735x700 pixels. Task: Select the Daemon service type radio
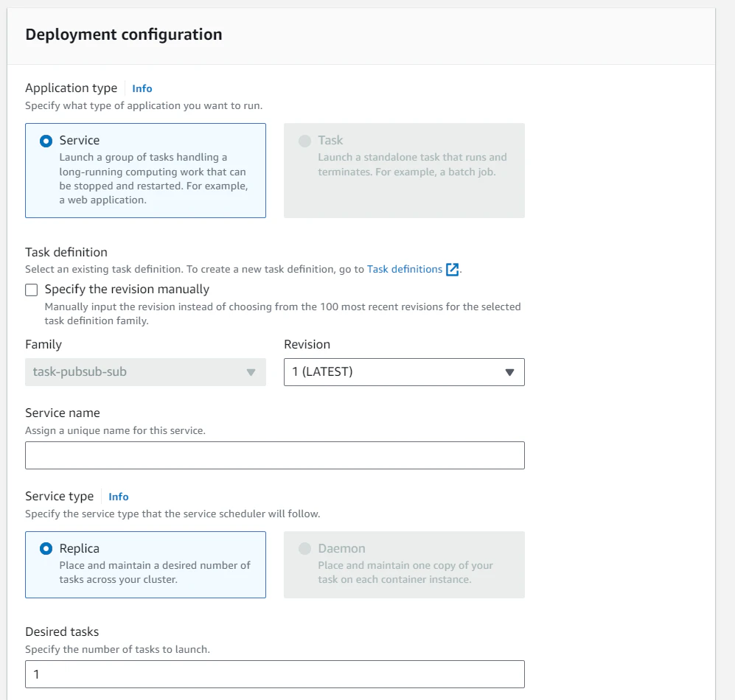click(304, 549)
